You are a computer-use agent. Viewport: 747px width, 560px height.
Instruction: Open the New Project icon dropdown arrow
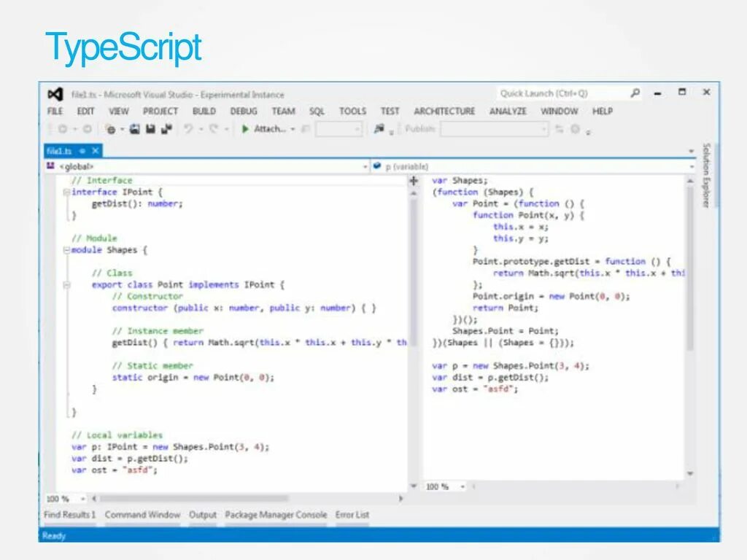pos(123,130)
